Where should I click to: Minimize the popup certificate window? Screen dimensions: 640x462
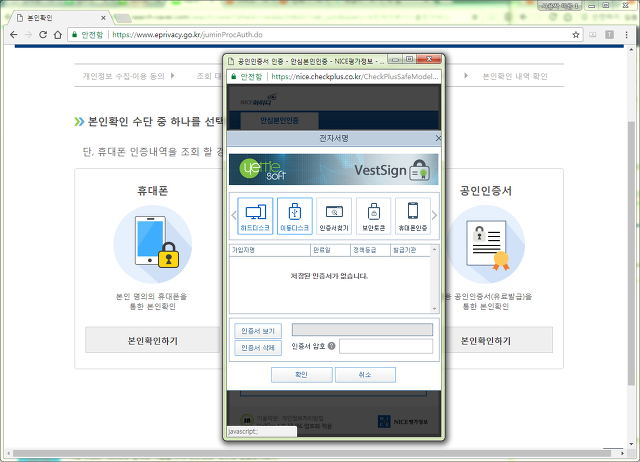coord(394,60)
